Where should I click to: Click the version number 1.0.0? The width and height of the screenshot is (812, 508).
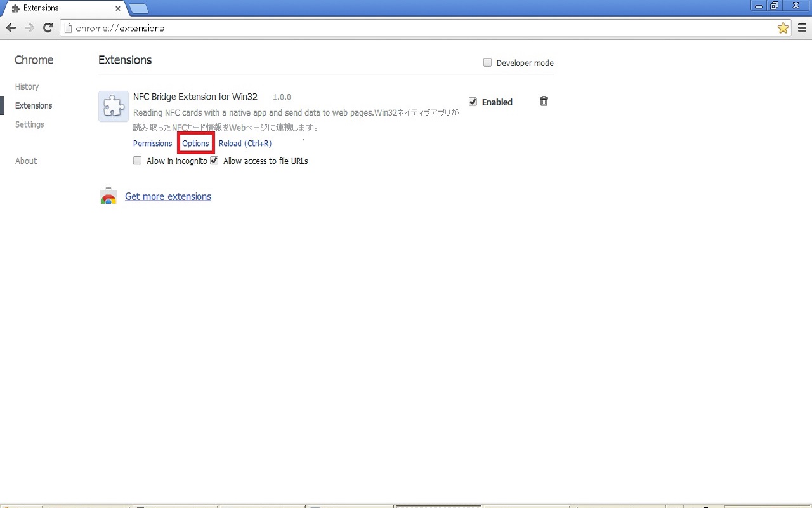(x=282, y=97)
